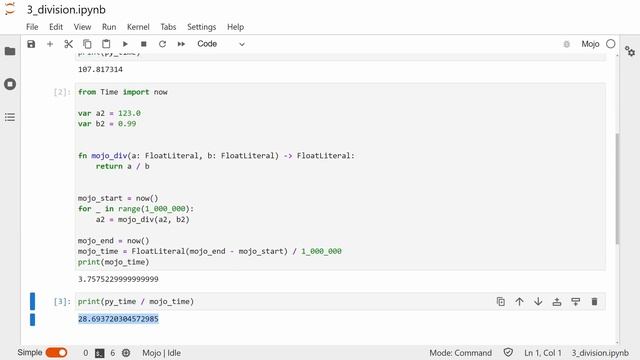The height and width of the screenshot is (360, 640).
Task: Click the debugger bug icon
Action: click(x=567, y=44)
